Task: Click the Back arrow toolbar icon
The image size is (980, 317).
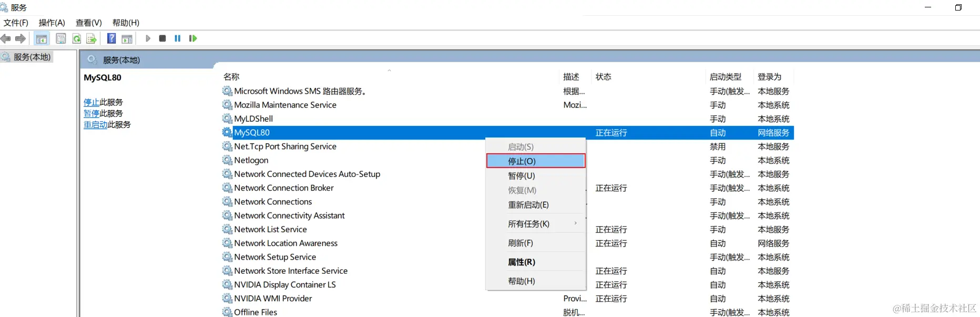Action: pyautogui.click(x=6, y=38)
